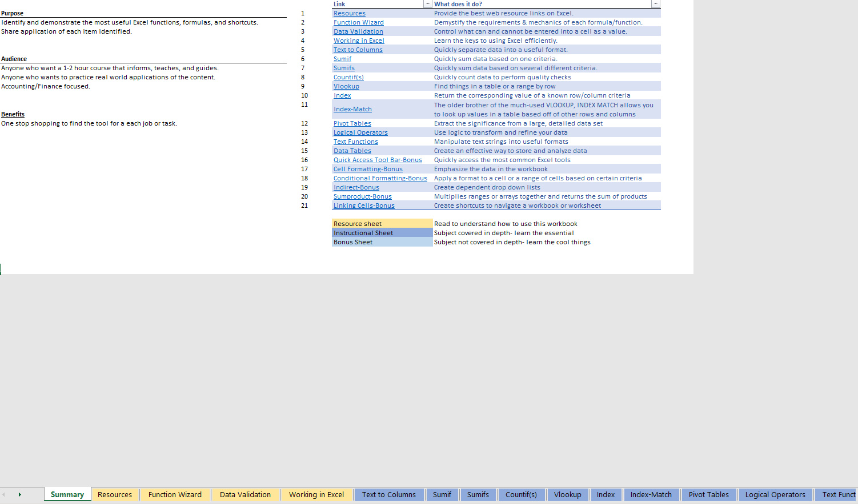The image size is (858, 504).
Task: Open the Pivot Tables hyperlink
Action: [352, 123]
